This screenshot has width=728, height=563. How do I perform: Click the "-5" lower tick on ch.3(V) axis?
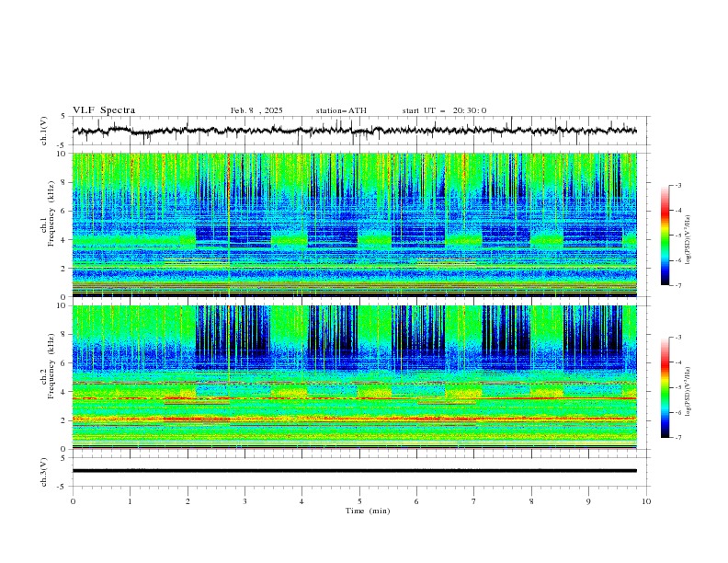pyautogui.click(x=63, y=487)
